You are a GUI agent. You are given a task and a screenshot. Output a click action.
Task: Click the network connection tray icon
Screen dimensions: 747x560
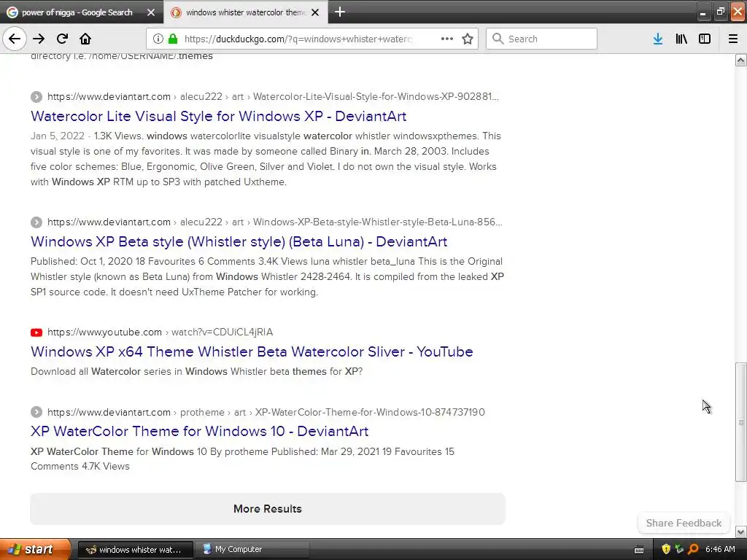(x=679, y=549)
